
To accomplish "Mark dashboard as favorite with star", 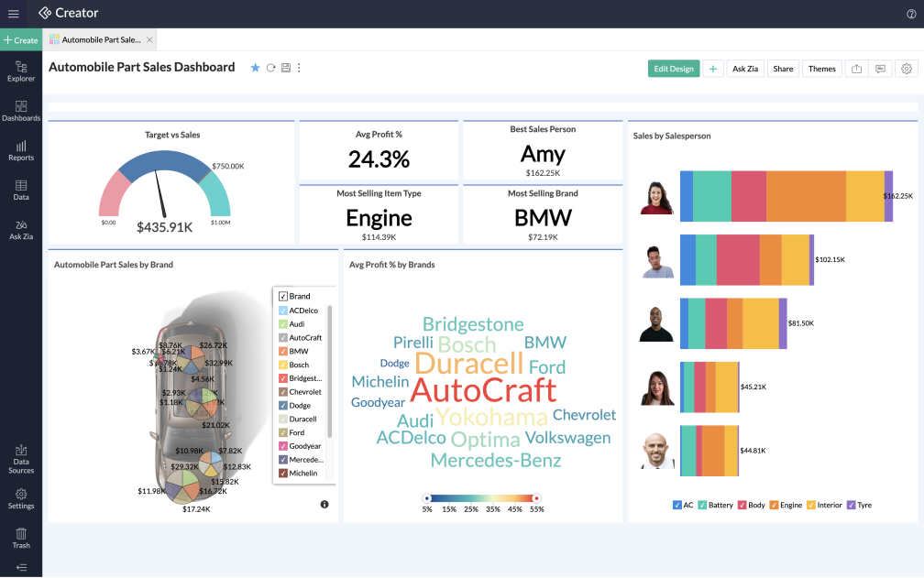I will tap(255, 68).
